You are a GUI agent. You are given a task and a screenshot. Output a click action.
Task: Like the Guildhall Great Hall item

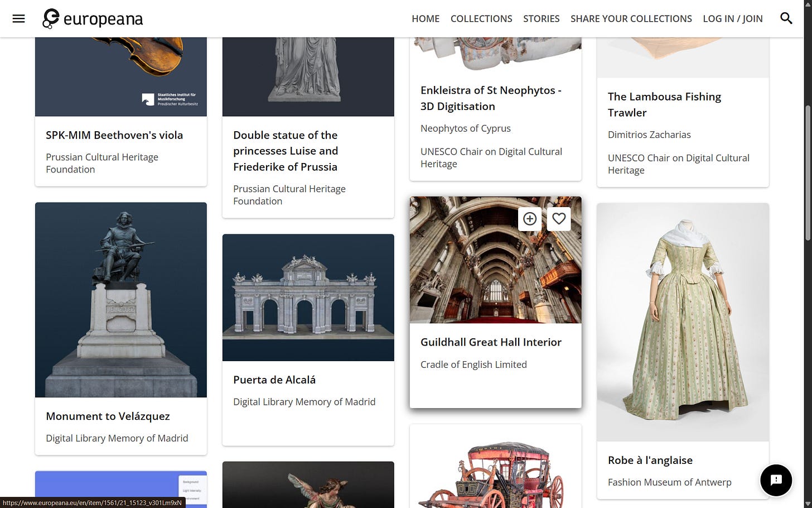559,219
